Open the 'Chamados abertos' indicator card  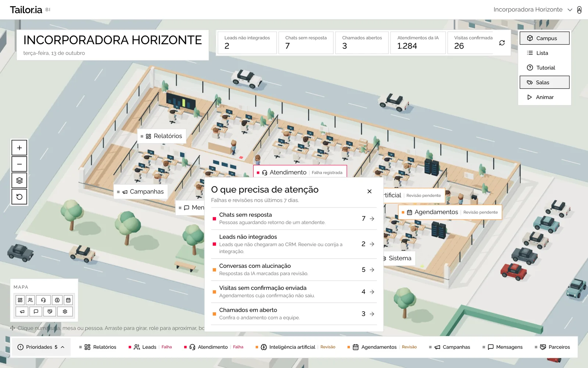pos(362,43)
